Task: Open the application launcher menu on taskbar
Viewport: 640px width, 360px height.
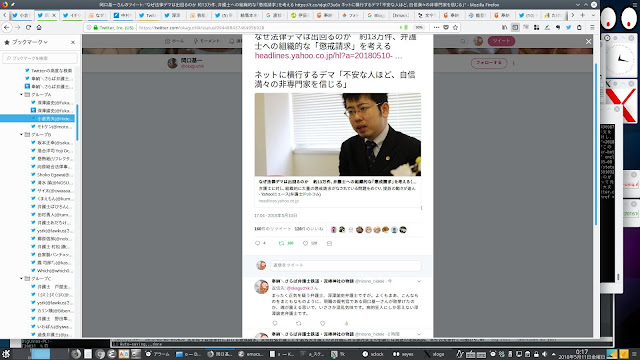Action: click(6, 354)
